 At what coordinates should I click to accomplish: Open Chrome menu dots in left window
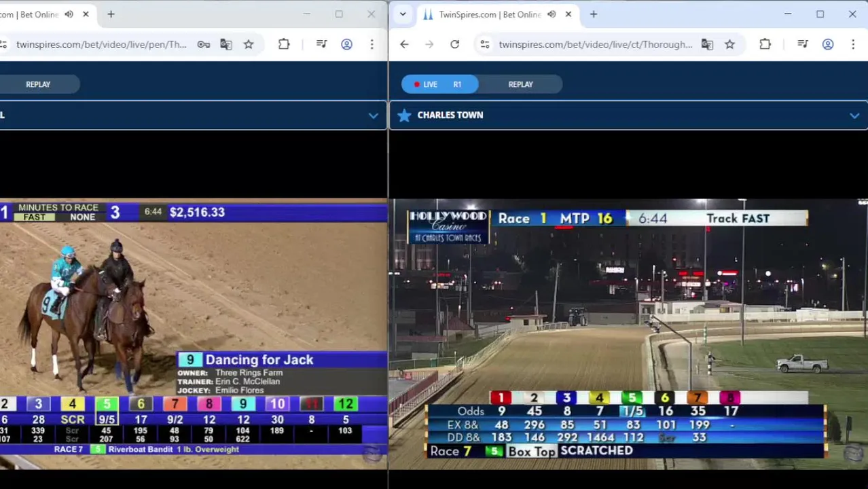pyautogui.click(x=372, y=44)
